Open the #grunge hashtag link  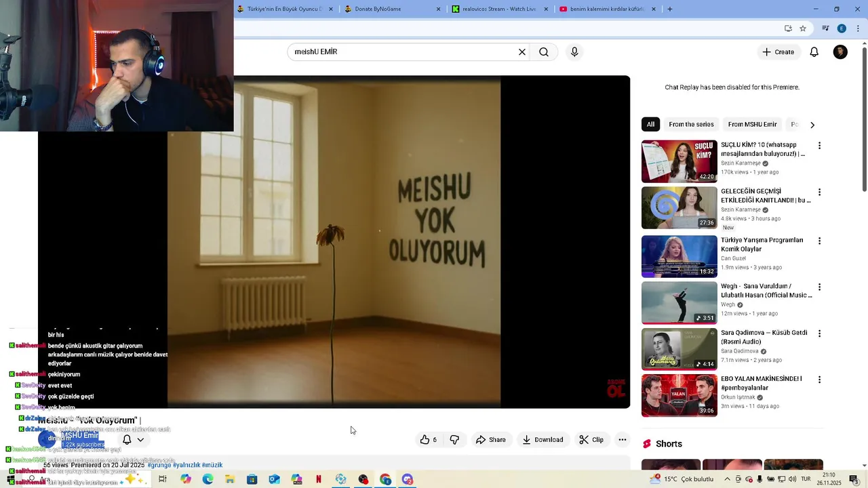click(x=159, y=465)
